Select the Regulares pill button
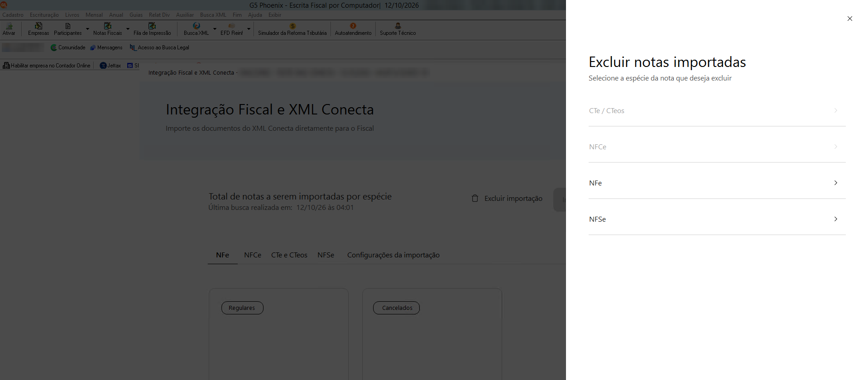The width and height of the screenshot is (868, 380). [242, 308]
